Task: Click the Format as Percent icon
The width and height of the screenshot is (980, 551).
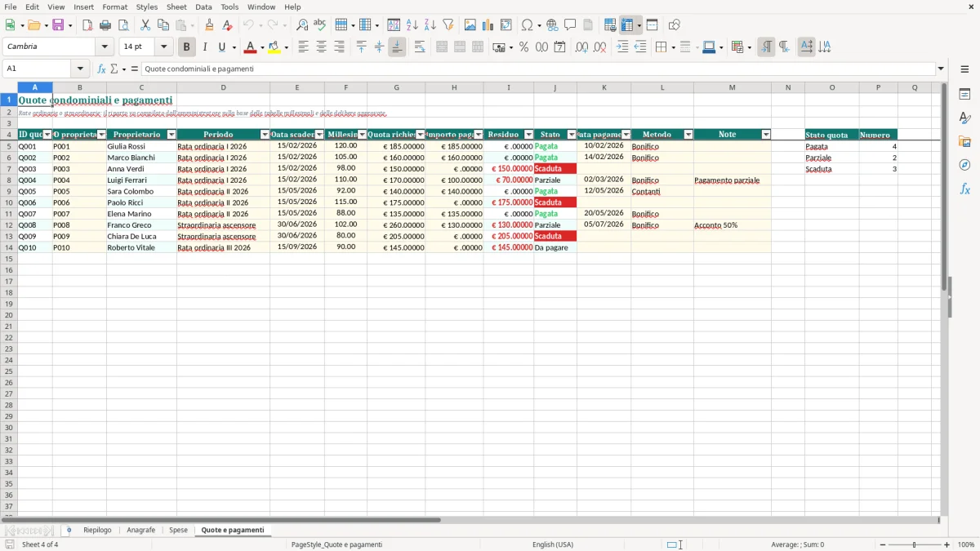Action: pyautogui.click(x=523, y=47)
